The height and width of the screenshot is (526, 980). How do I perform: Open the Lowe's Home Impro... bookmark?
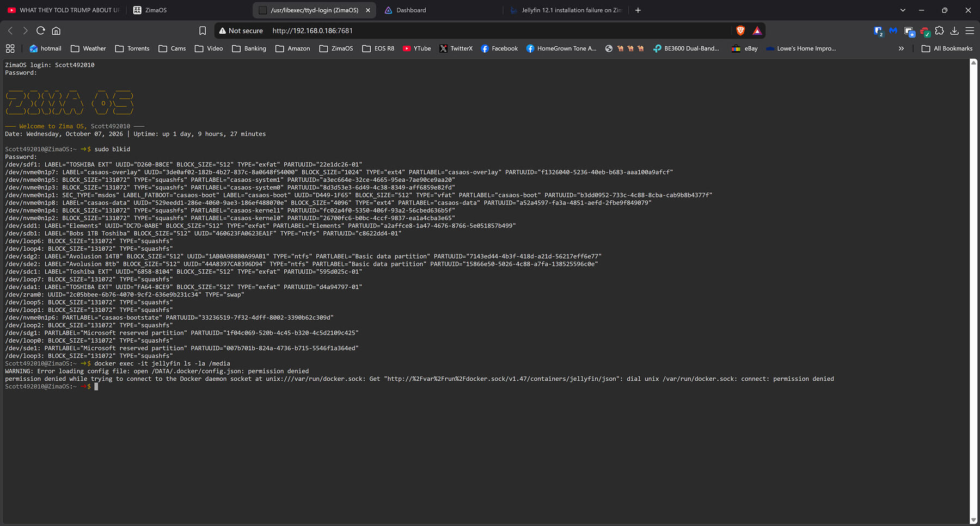[x=801, y=48]
